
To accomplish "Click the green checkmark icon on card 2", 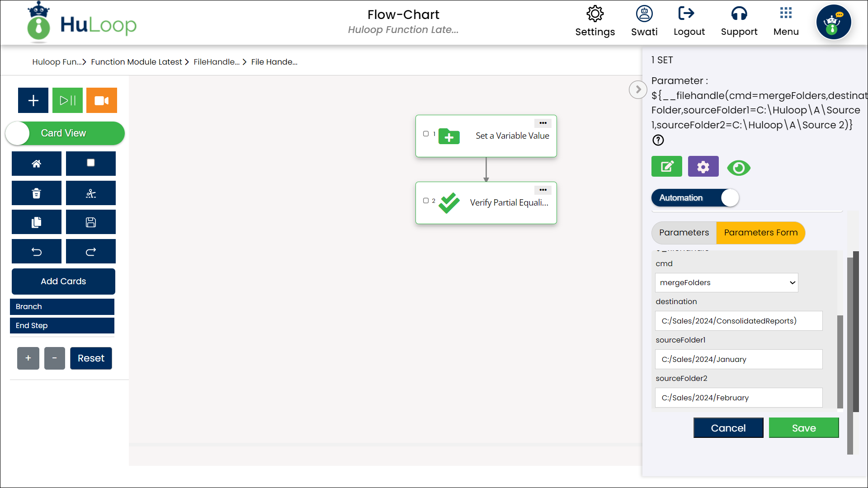I will tap(449, 203).
